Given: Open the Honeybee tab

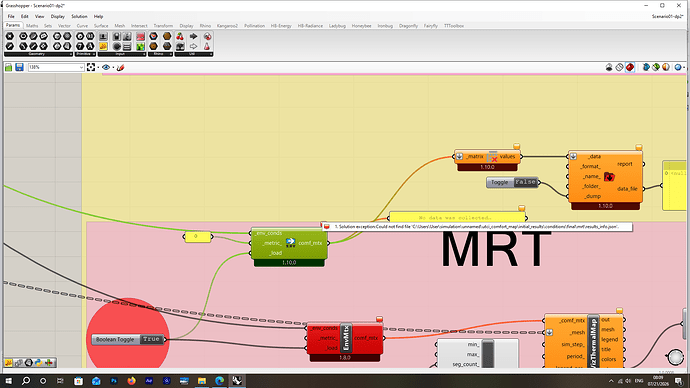Looking at the screenshot, I should click(x=361, y=26).
